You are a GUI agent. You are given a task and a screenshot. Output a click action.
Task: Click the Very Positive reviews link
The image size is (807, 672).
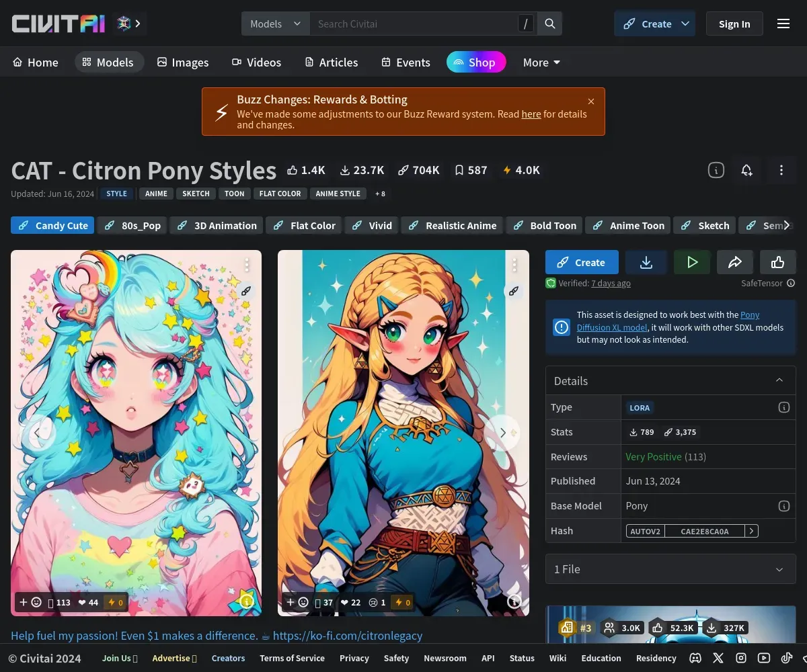pyautogui.click(x=654, y=457)
